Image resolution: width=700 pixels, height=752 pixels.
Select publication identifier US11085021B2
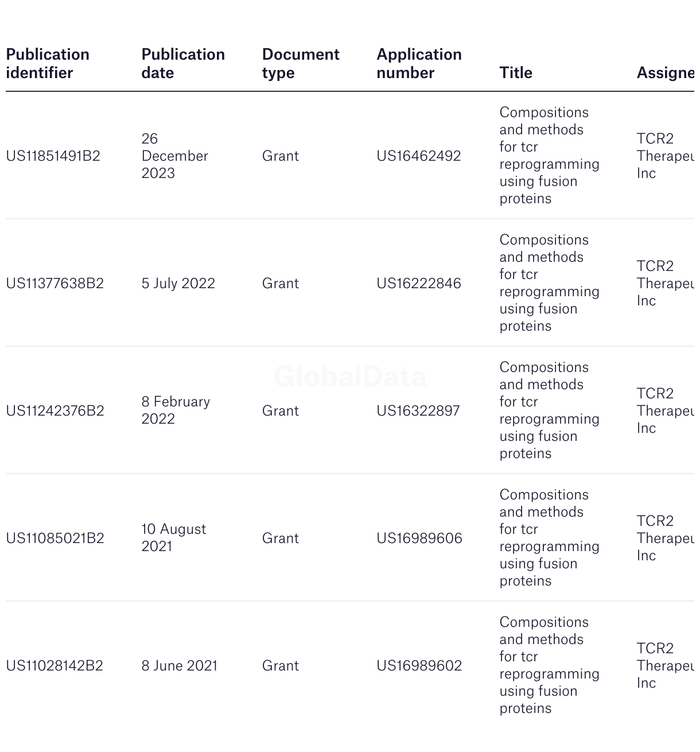coord(55,538)
